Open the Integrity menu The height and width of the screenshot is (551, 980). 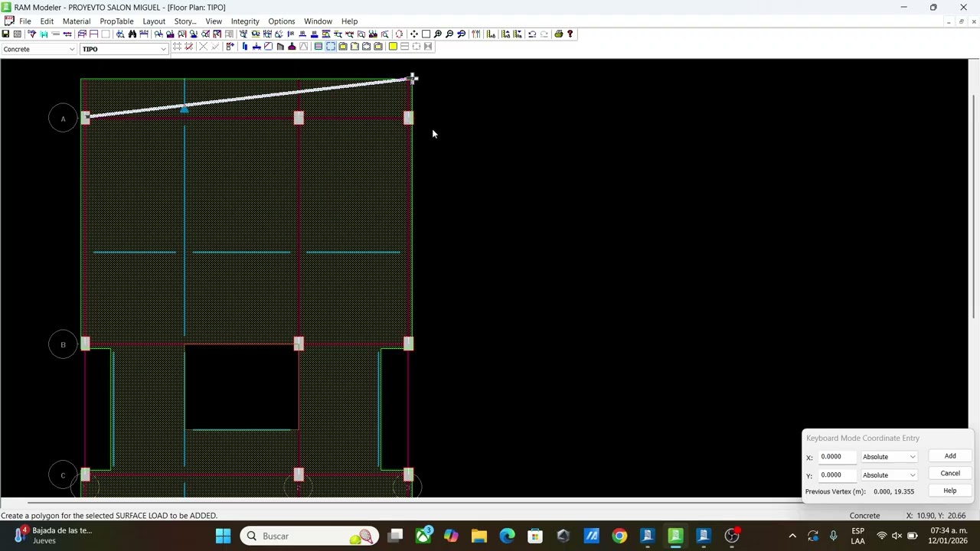point(245,21)
